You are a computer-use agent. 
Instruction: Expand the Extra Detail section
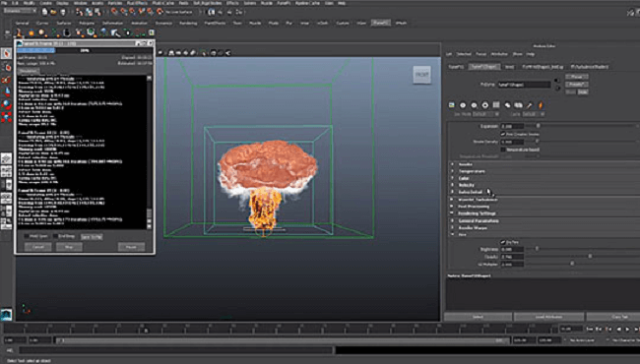point(452,192)
